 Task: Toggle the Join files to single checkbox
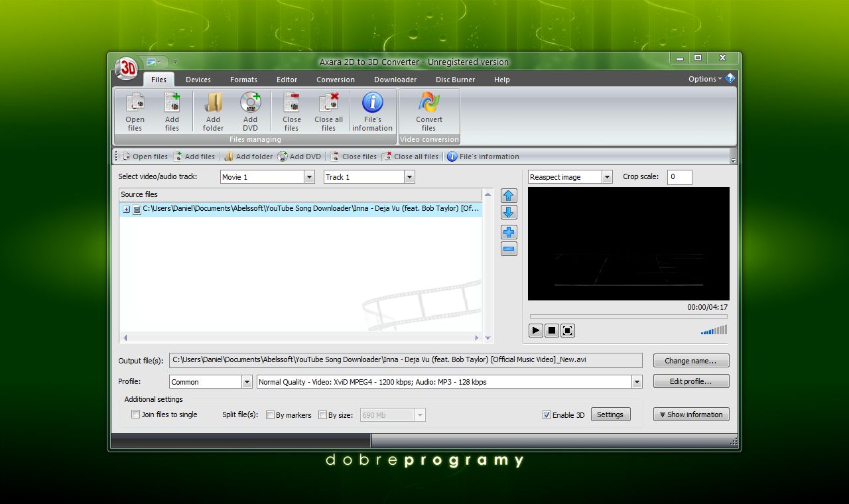coord(136,414)
